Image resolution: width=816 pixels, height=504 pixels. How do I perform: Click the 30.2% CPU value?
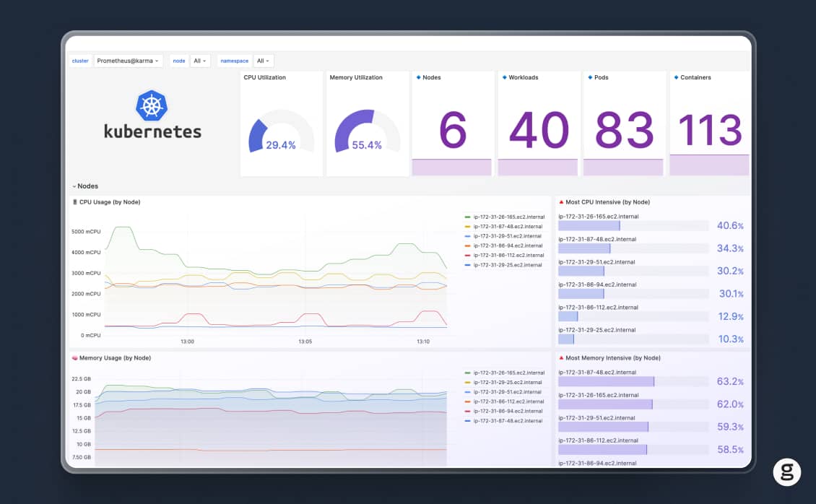730,271
